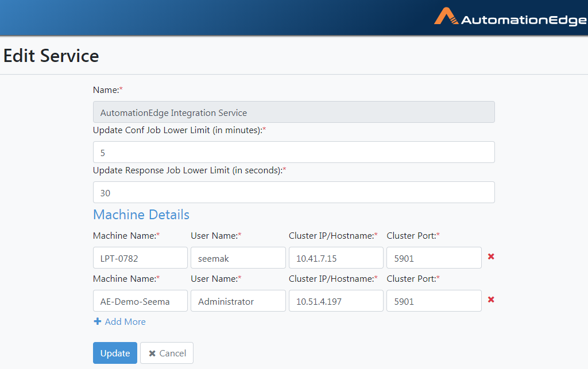588x369 pixels.
Task: Cancel editing the service
Action: tap(167, 353)
